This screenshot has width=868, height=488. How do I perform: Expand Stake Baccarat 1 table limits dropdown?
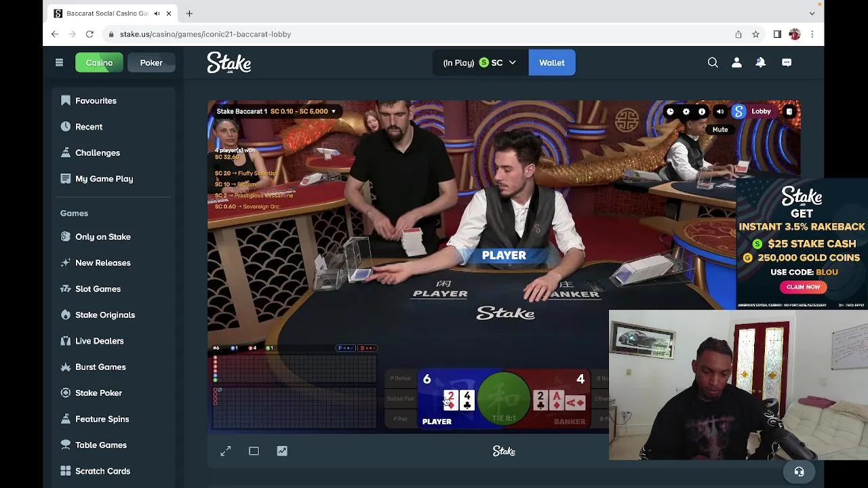pos(276,111)
